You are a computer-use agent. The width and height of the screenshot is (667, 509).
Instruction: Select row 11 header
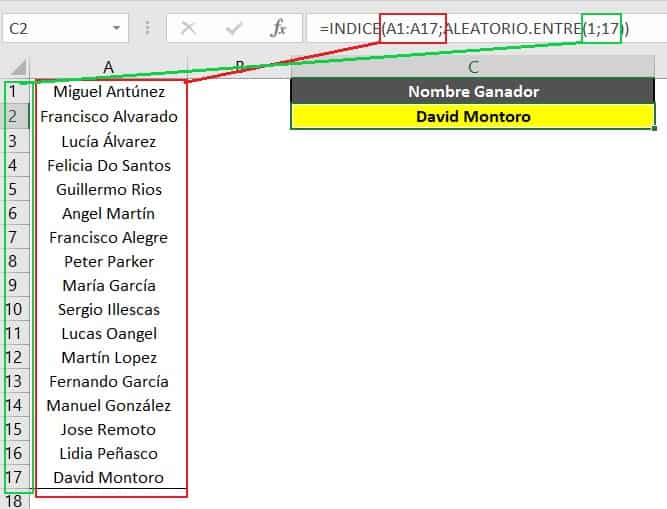[x=15, y=333]
